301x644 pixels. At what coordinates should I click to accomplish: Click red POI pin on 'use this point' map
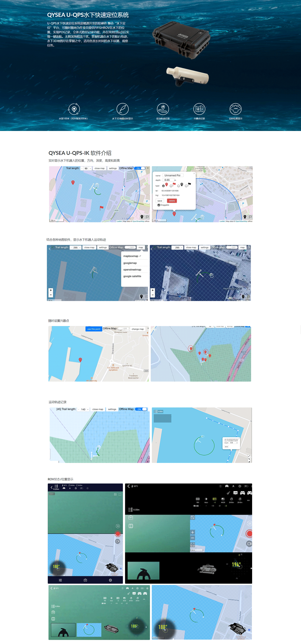point(80,360)
